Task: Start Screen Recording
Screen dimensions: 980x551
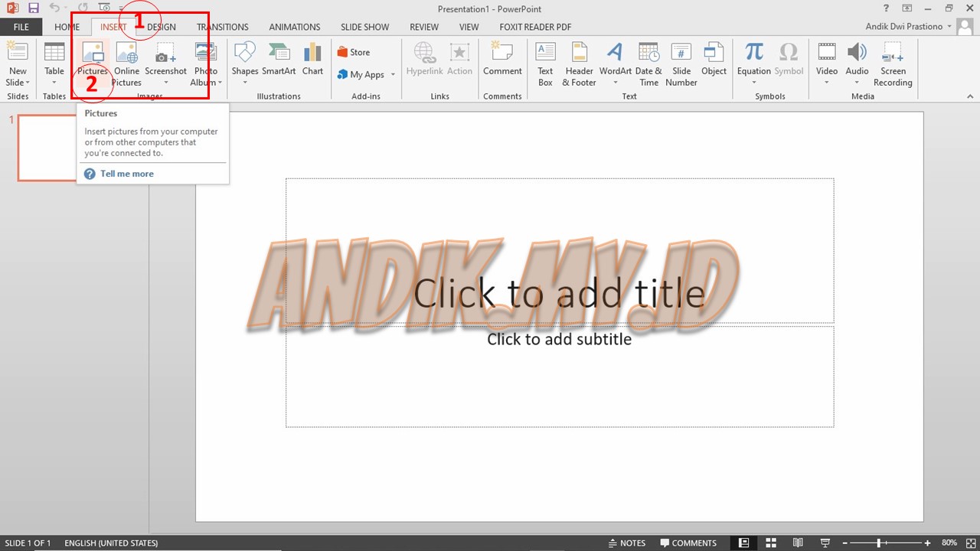Action: tap(893, 64)
